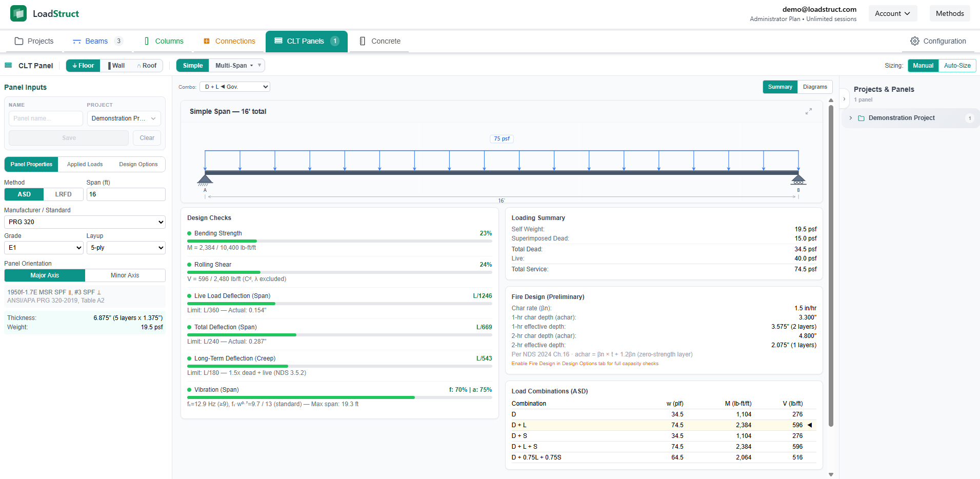
Task: Open the Multi-Span dropdown
Action: tap(237, 66)
